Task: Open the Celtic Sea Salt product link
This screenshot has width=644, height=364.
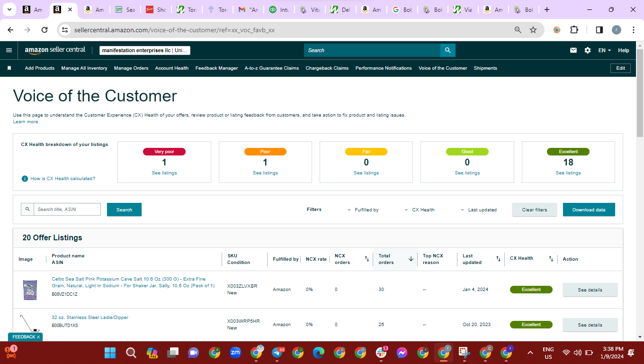Action: 133,282
